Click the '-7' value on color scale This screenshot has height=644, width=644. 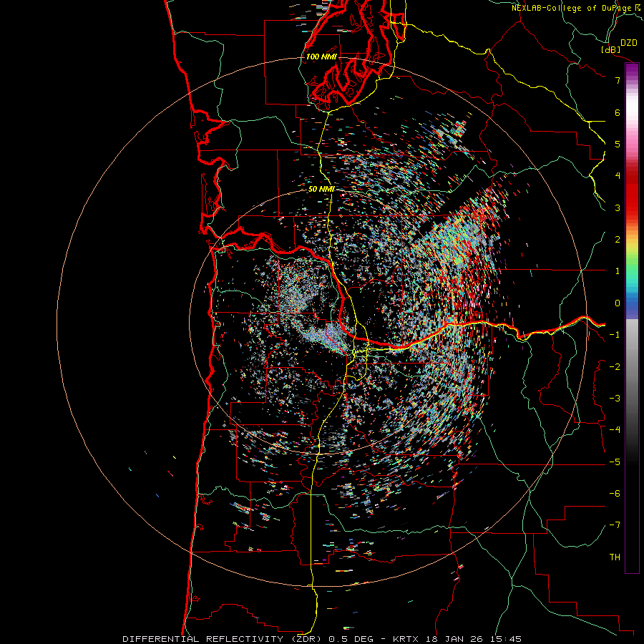click(615, 525)
